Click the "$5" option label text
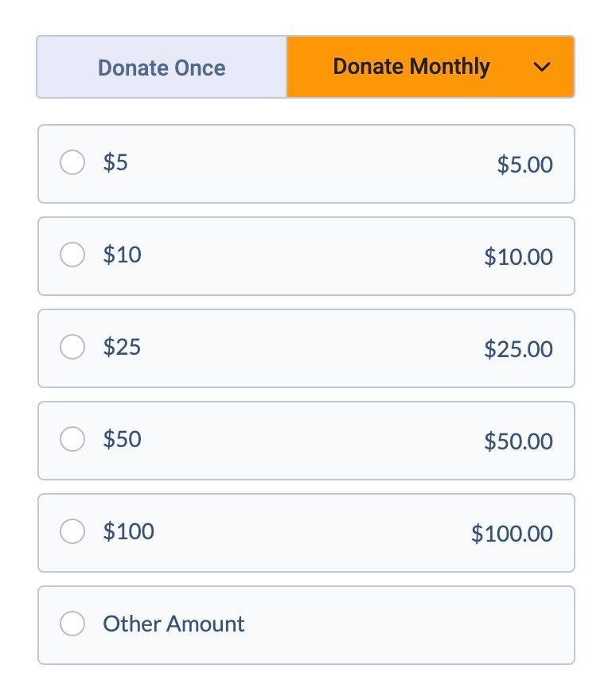616x688 pixels. [x=115, y=163]
